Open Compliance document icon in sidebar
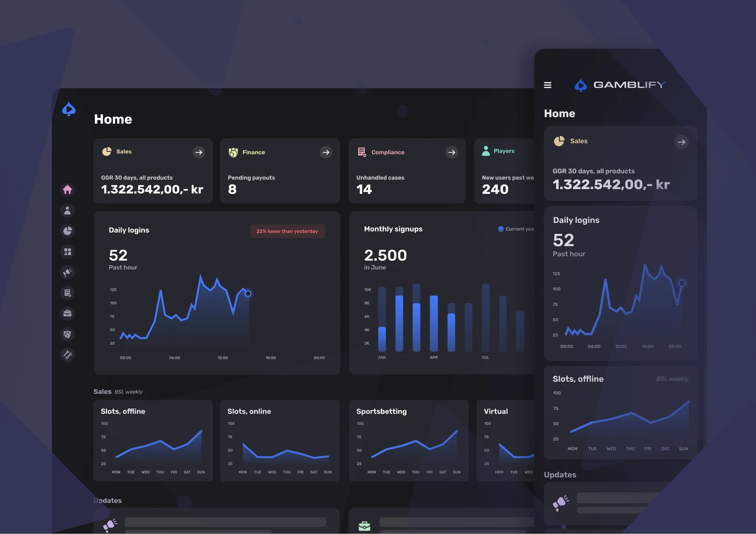Screen dimensions: 756x534 pos(67,293)
